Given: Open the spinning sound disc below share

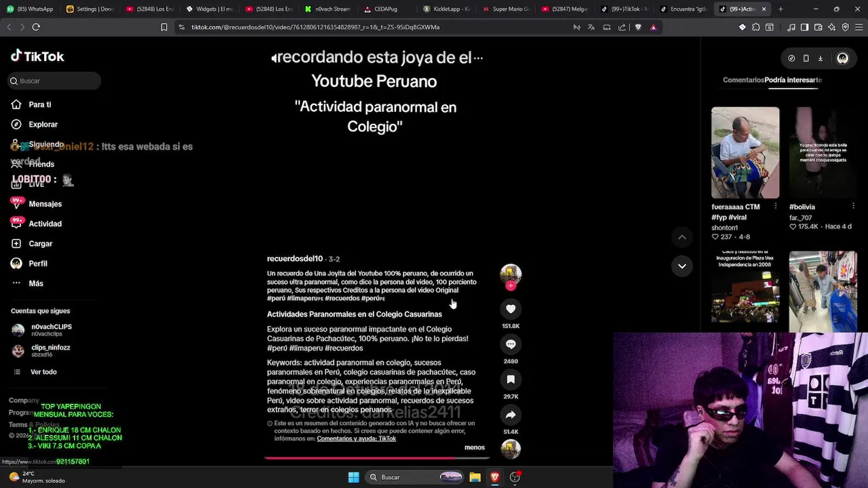Looking at the screenshot, I should [x=511, y=449].
